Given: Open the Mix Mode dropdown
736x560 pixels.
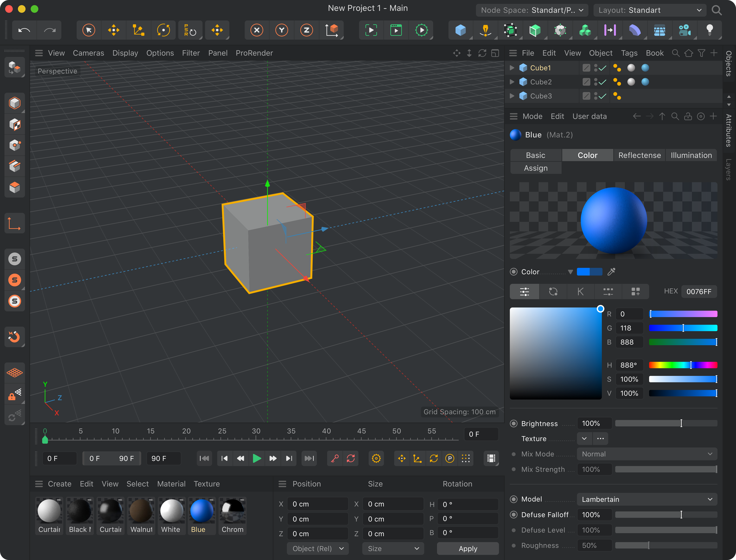Looking at the screenshot, I should [647, 454].
